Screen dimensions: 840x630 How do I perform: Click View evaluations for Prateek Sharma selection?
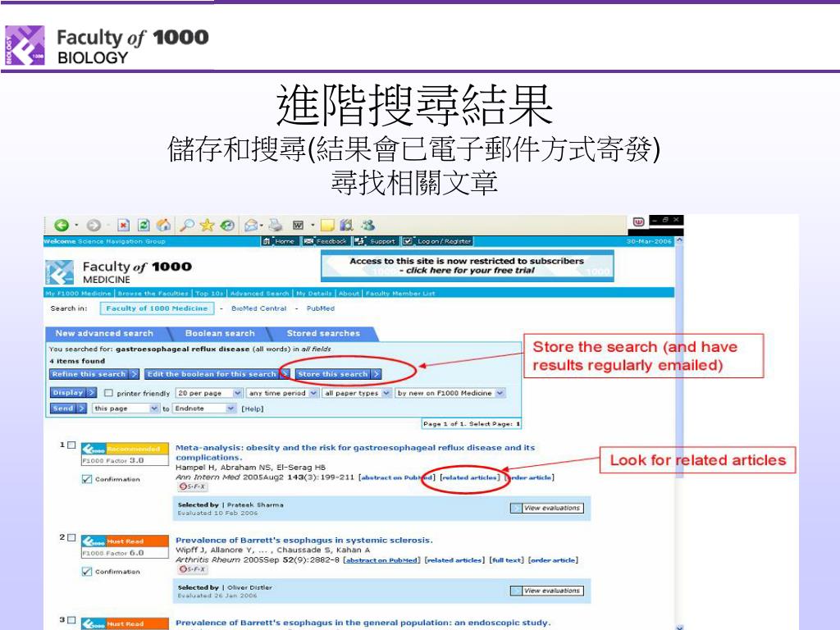click(547, 508)
